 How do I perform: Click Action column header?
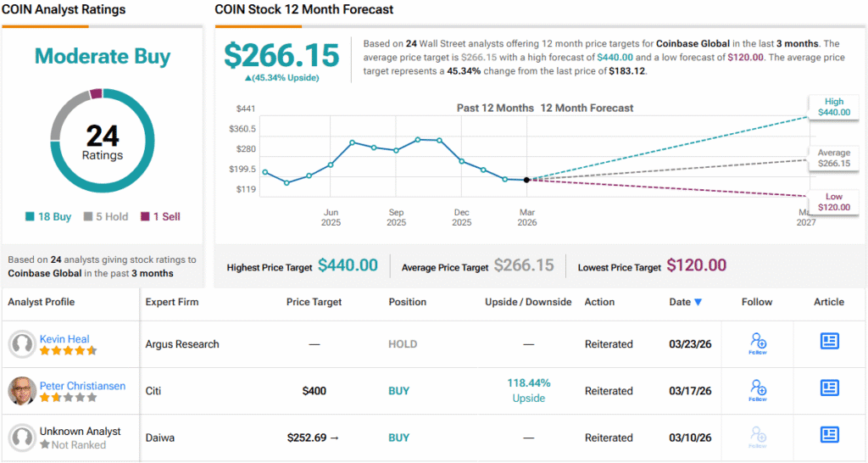click(x=599, y=302)
